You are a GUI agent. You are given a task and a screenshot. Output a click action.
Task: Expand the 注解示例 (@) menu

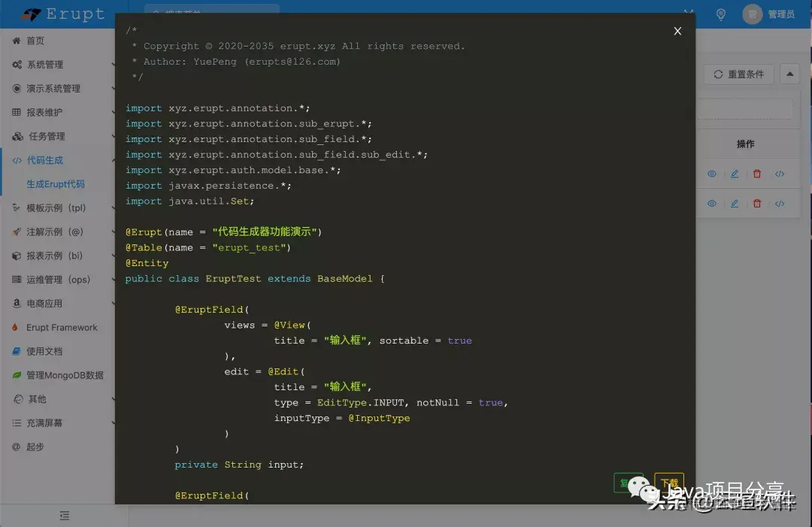click(57, 232)
